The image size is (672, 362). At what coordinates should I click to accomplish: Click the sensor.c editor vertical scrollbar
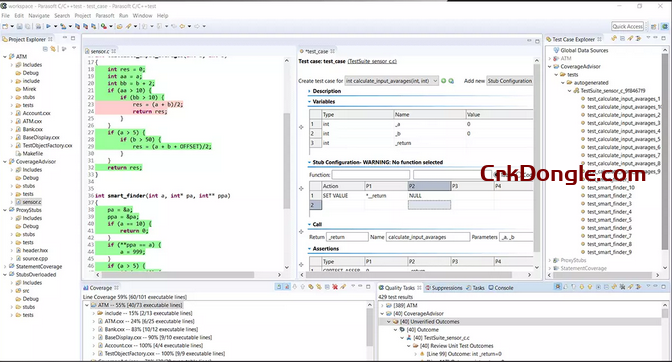[x=287, y=161]
